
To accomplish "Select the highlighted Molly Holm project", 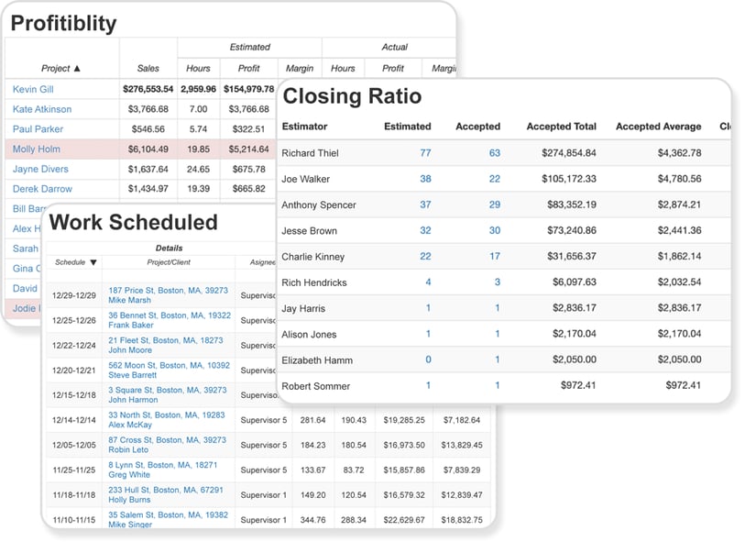I will tap(36, 147).
